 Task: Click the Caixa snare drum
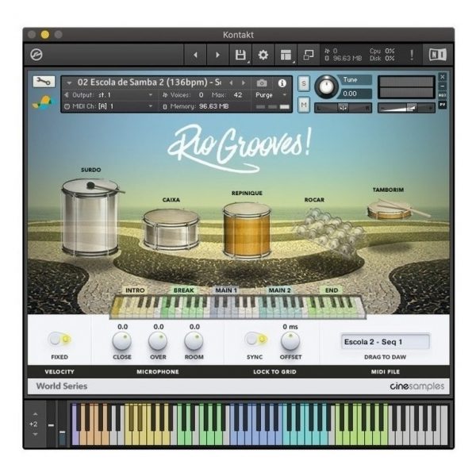[171, 229]
